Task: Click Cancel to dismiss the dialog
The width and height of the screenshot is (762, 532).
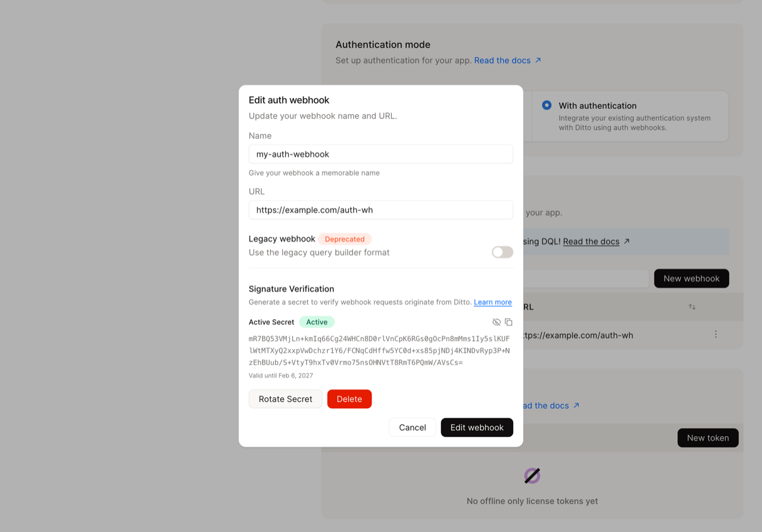Action: 412,427
